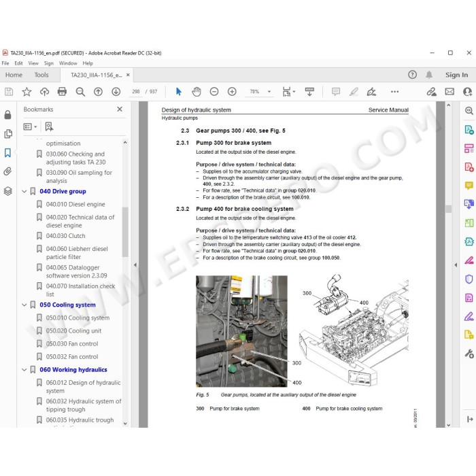The image size is (476, 476).
Task: Open the zoom percentage dropdown
Action: (x=269, y=91)
